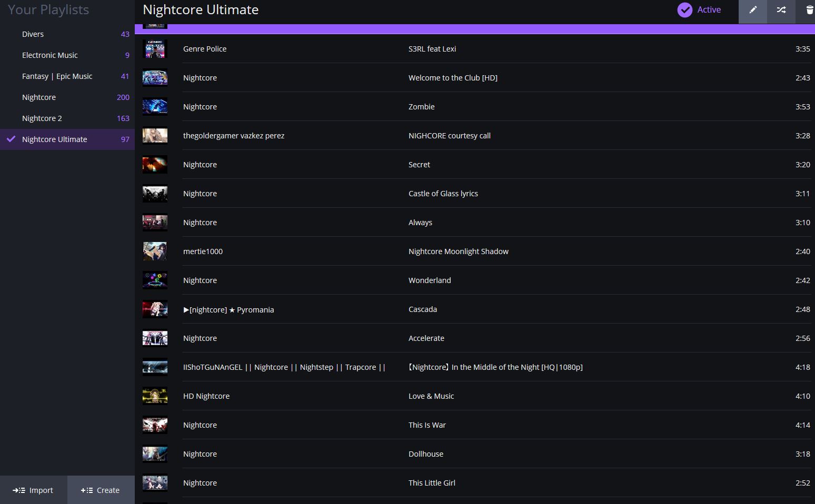Select the Electronic Music playlist

tap(49, 55)
